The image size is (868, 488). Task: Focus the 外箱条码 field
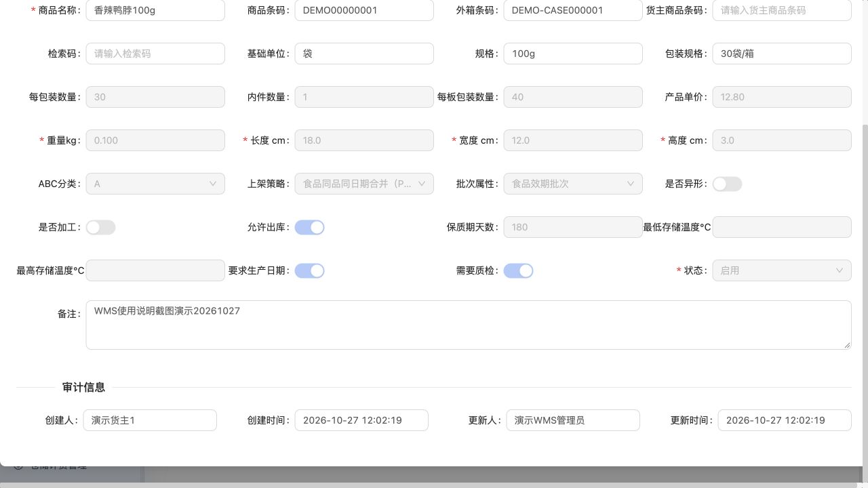[573, 10]
